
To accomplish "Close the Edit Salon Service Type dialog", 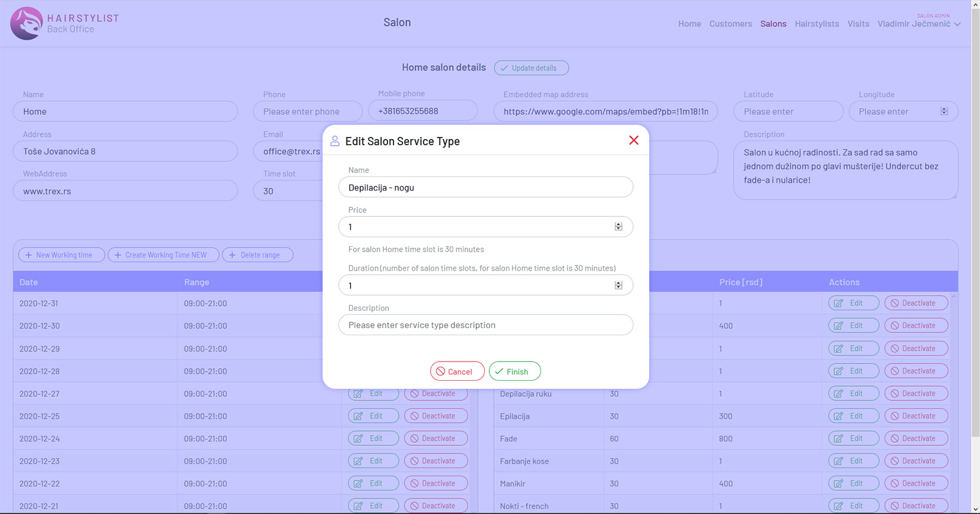I will point(634,140).
